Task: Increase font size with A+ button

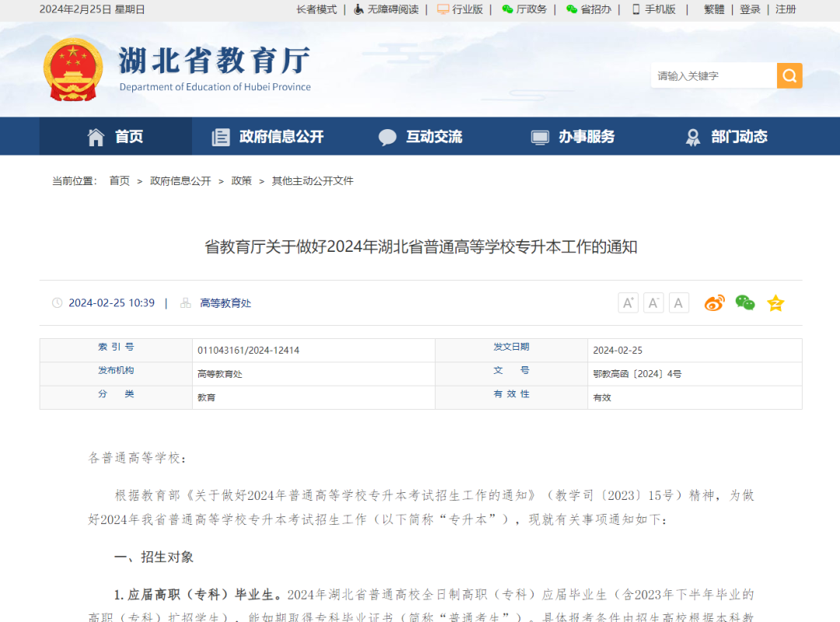Action: click(x=628, y=302)
